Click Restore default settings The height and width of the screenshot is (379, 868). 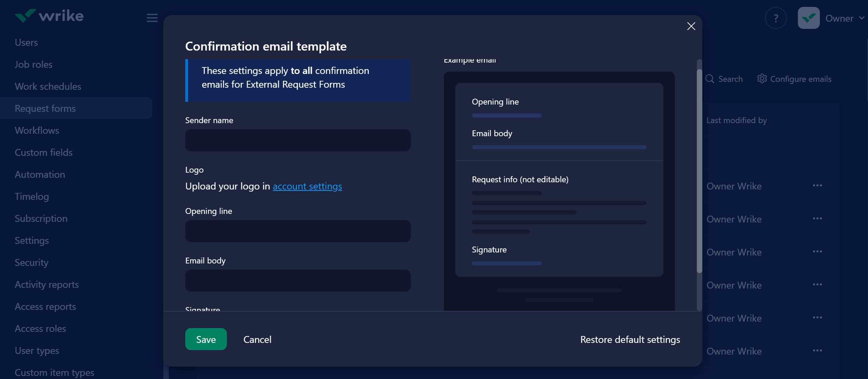(x=630, y=339)
